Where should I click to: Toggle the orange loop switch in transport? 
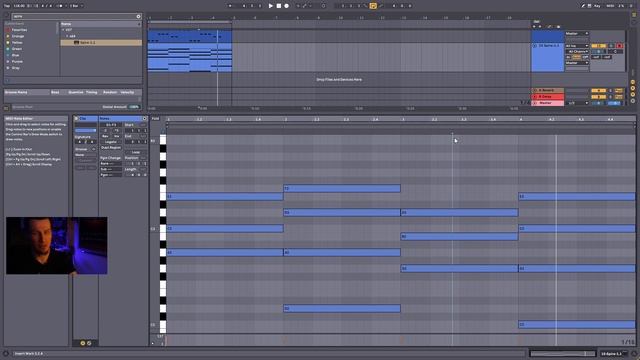(x=373, y=6)
